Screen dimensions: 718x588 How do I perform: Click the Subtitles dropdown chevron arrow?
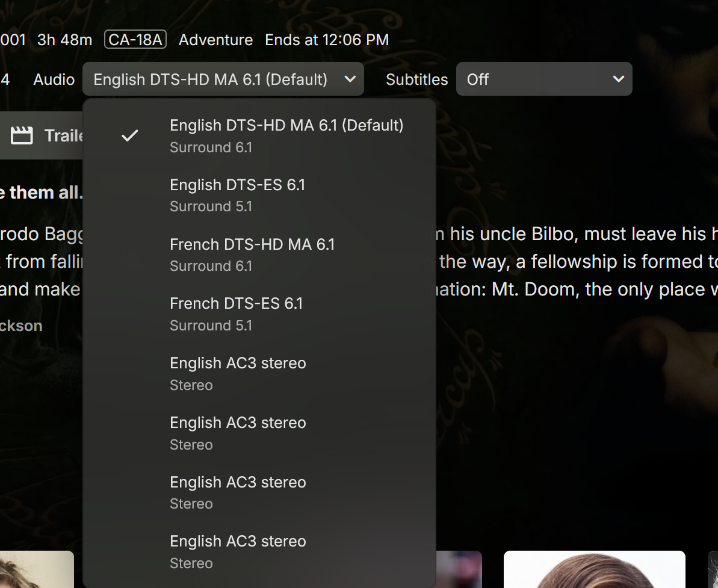coord(619,79)
